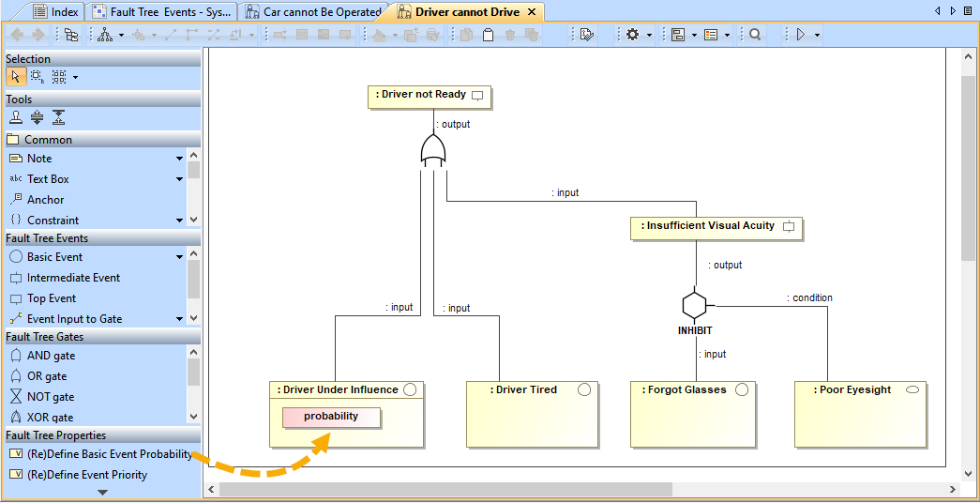Click the tab strip right navigation arrow
The height and width of the screenshot is (503, 980).
[x=953, y=11]
